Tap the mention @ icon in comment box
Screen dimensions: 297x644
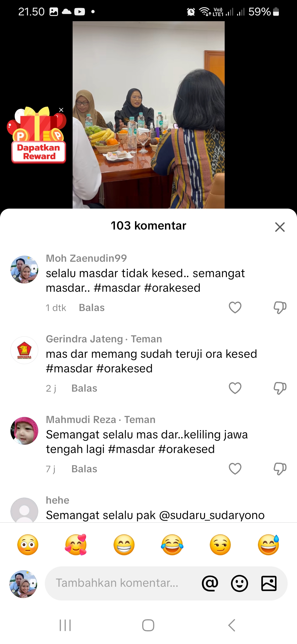pyautogui.click(x=210, y=583)
